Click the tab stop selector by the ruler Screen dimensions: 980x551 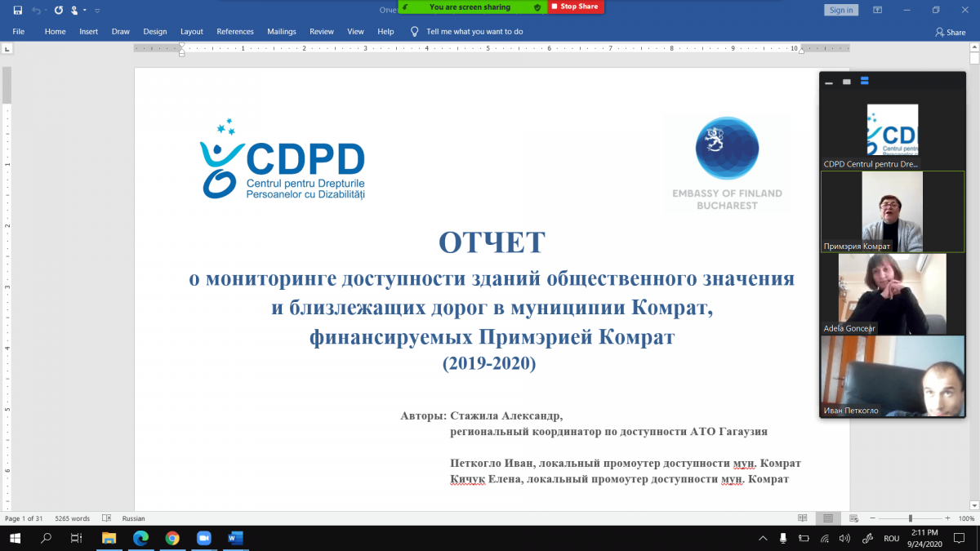coord(7,49)
